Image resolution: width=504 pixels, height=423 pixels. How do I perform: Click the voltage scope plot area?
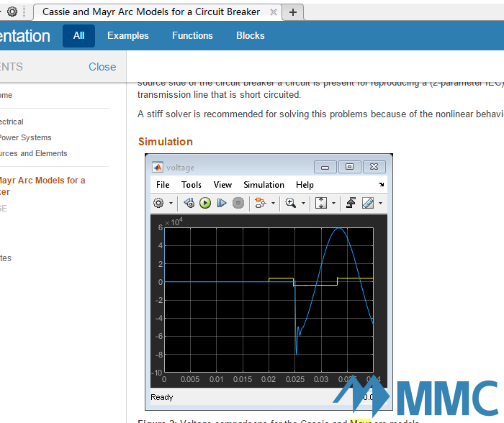coord(269,300)
